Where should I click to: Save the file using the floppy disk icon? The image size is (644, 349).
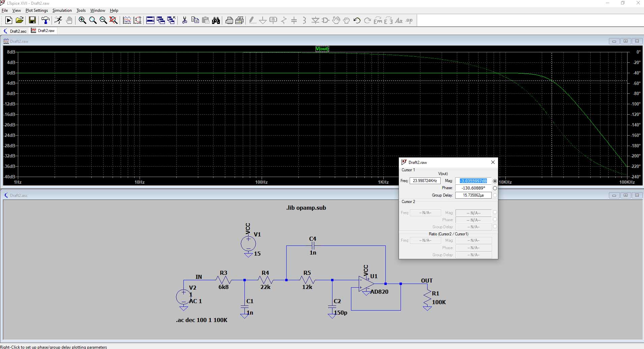point(32,21)
